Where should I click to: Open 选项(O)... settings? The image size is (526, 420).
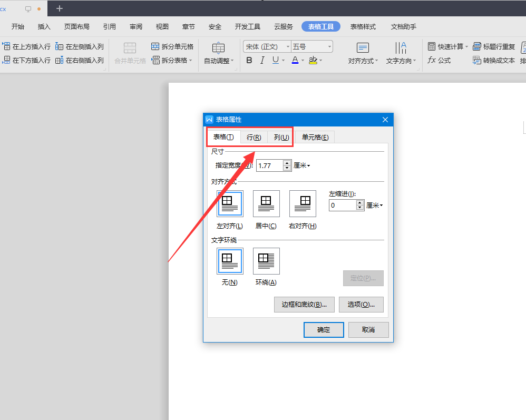(x=361, y=304)
